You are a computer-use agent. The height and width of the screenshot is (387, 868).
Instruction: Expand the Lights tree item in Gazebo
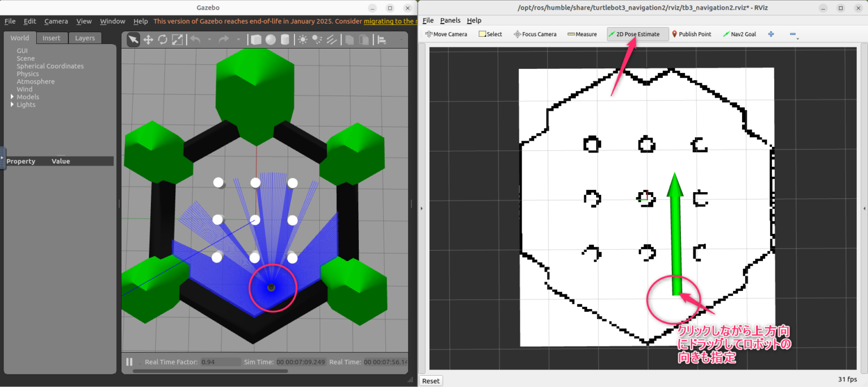(x=11, y=105)
